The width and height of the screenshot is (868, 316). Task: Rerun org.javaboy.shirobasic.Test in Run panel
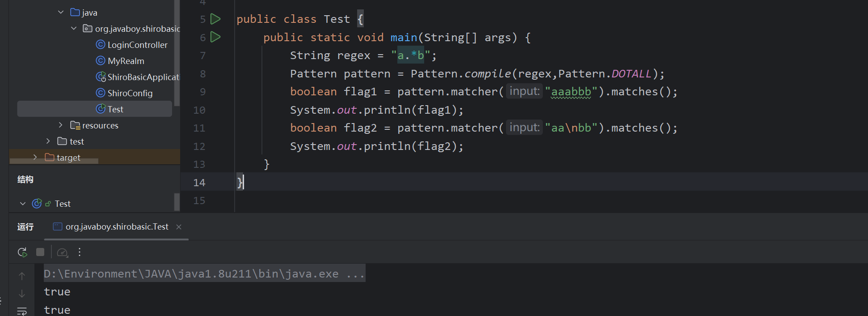[x=22, y=252]
